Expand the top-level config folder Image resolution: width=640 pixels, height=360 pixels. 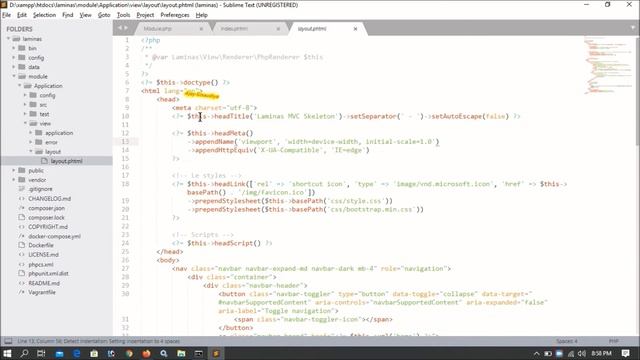(14, 58)
